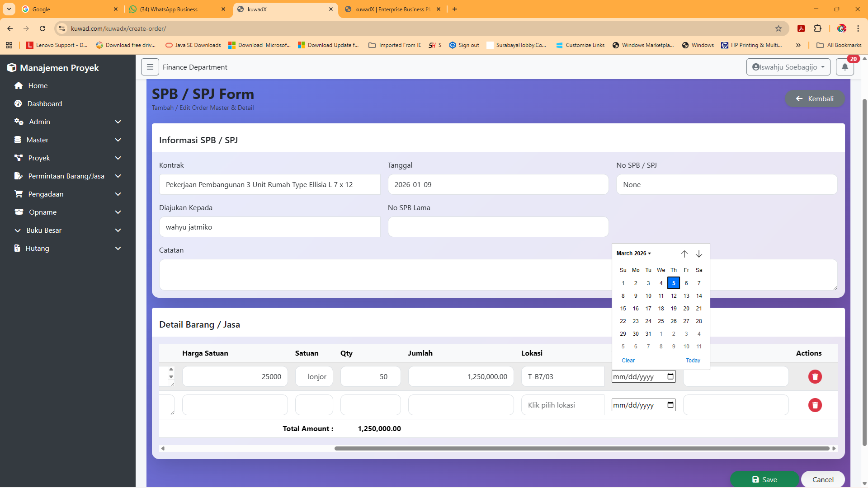This screenshot has width=868, height=488.
Task: Expand the Admin menu chevron
Action: (x=118, y=122)
